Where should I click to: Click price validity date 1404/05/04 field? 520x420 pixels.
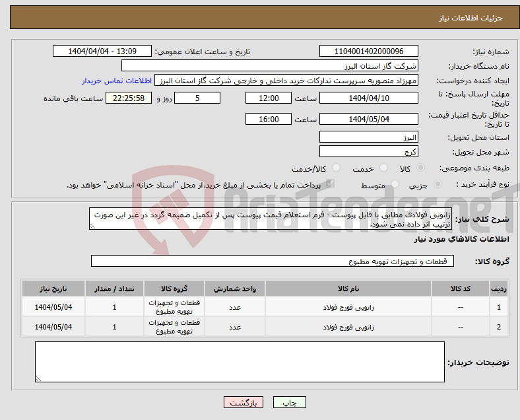click(x=368, y=119)
